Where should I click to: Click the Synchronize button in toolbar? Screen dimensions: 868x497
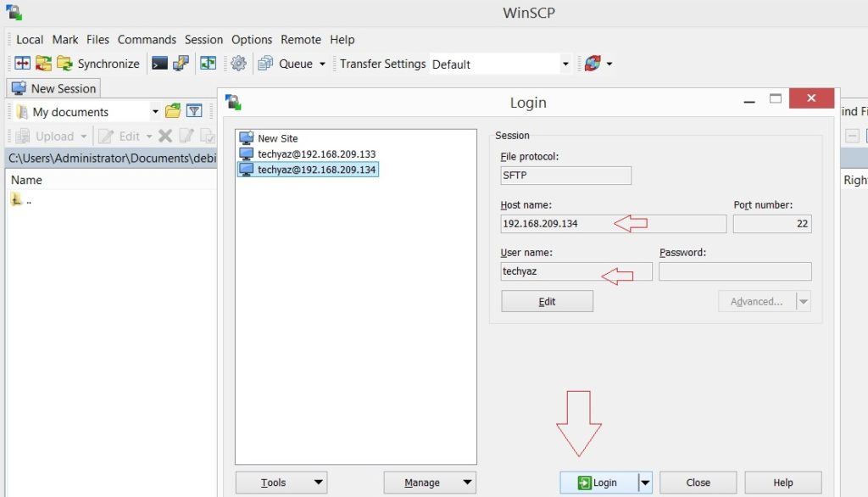pos(97,64)
